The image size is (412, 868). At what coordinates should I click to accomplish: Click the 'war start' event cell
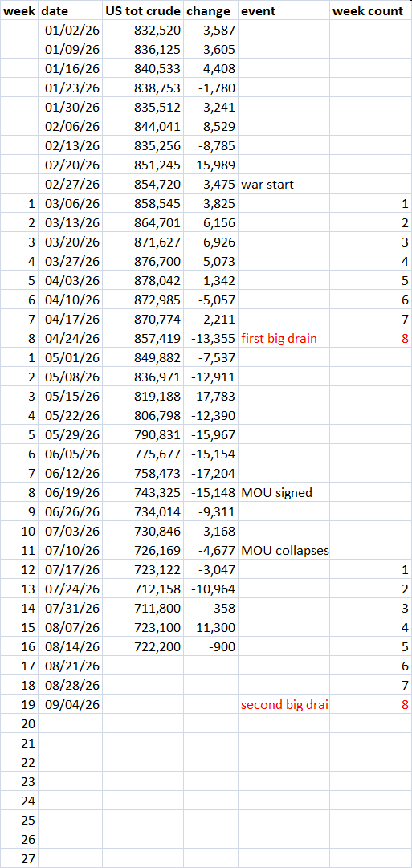(284, 185)
